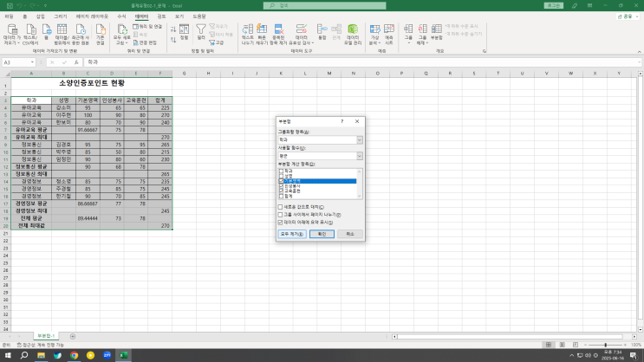Open the Subtotal dialog help question mark
The image size is (644, 362).
pos(342,121)
